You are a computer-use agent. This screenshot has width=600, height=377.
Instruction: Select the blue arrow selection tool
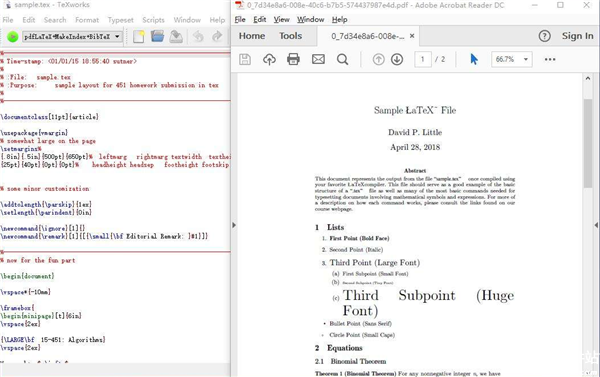(474, 59)
